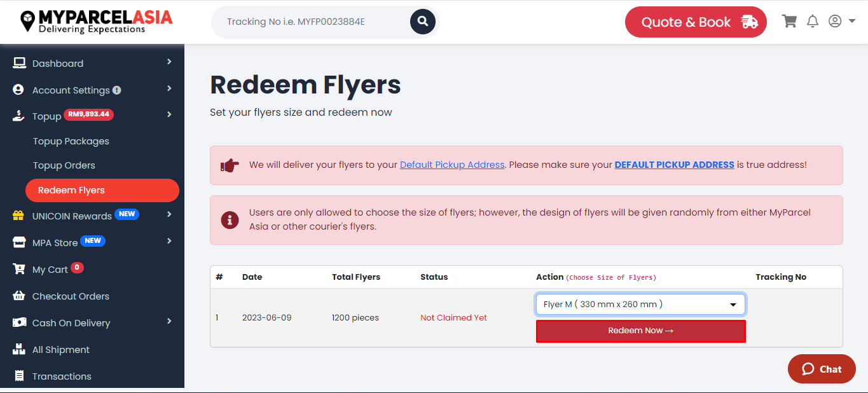Viewport: 868px width, 393px height.
Task: Expand the UNICOIN Rewards chevron
Action: (169, 214)
